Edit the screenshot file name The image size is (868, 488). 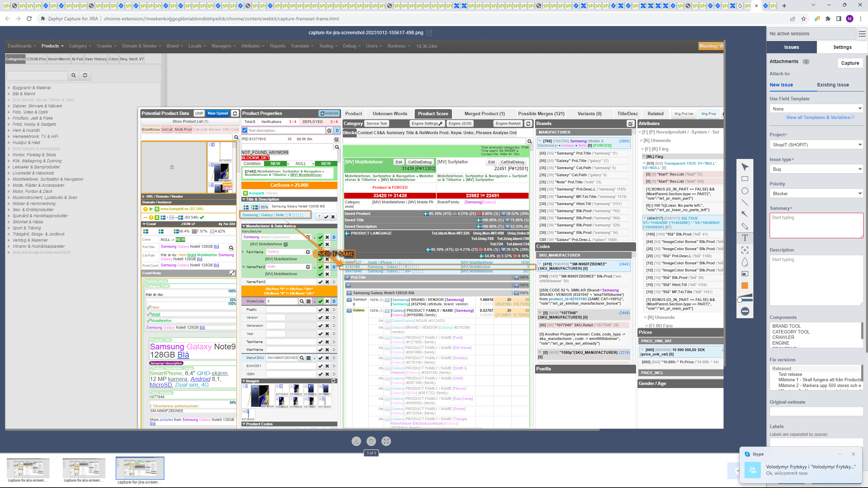429,33
